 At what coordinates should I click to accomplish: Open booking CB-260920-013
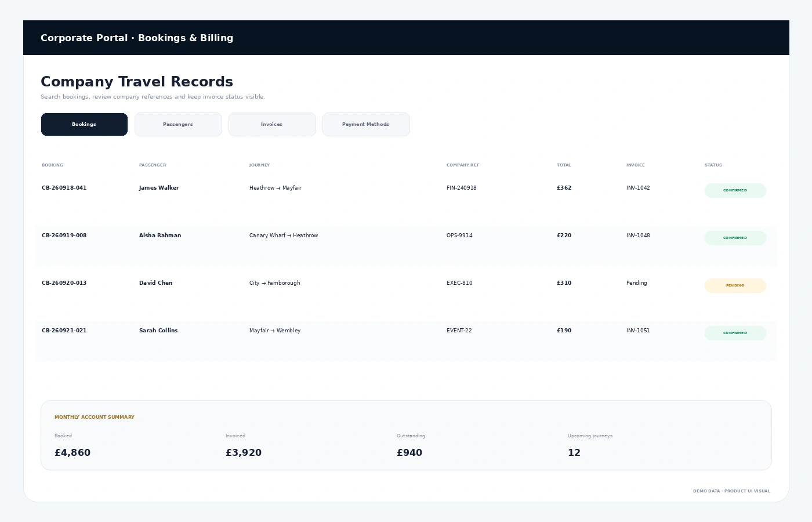(64, 283)
